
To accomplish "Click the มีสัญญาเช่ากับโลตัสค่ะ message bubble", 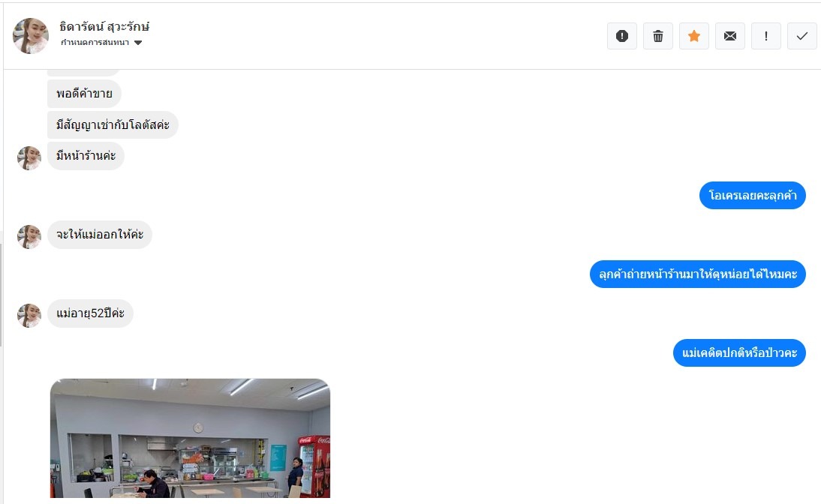I will click(113, 125).
